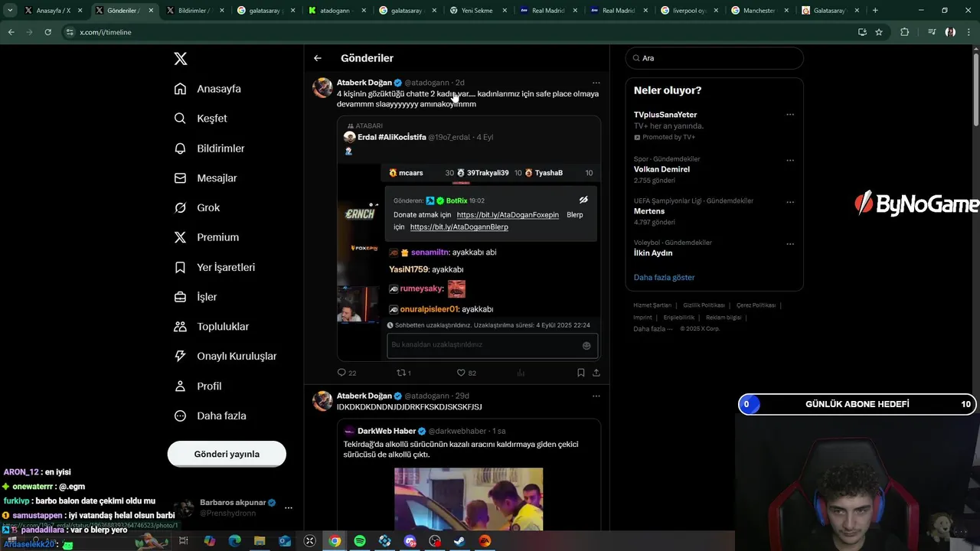The height and width of the screenshot is (551, 980).
Task: Open Chrome tab search dropdown arrow
Action: 10,11
